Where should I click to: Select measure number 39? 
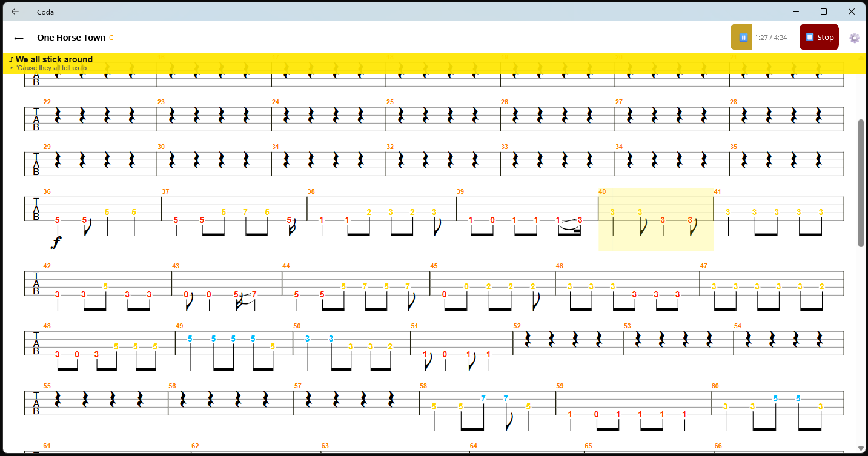click(460, 192)
